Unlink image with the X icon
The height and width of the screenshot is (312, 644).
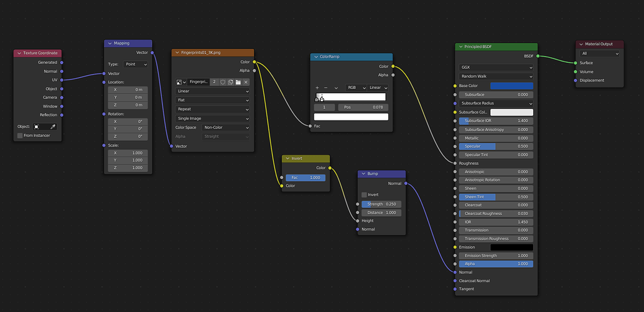246,82
